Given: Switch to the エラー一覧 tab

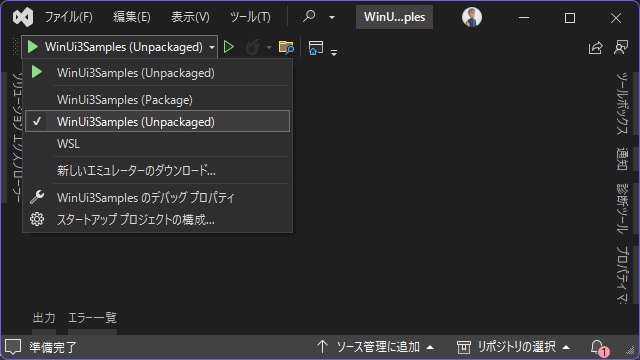Looking at the screenshot, I should click(x=92, y=318).
